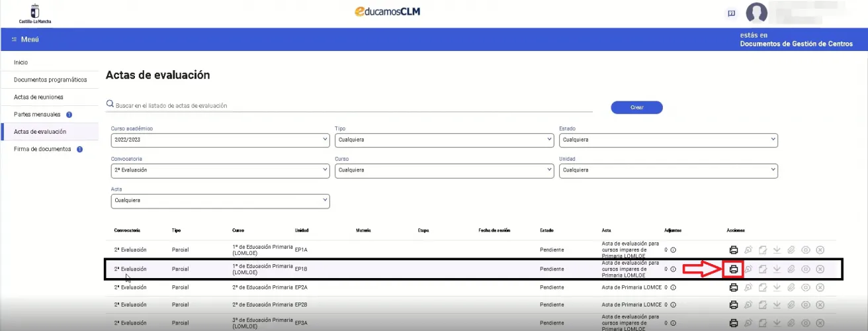This screenshot has width=868, height=331.
Task: Open the Curso académico dropdown
Action: coord(220,140)
